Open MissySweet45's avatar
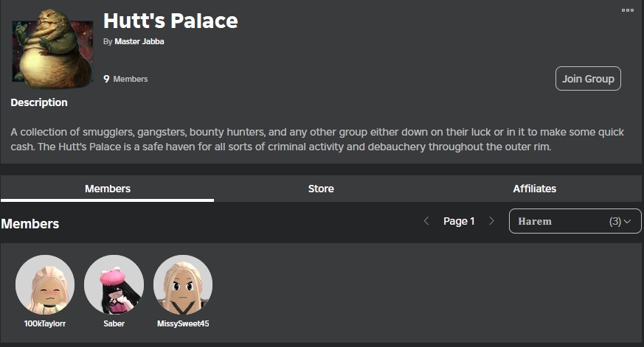 [x=183, y=284]
